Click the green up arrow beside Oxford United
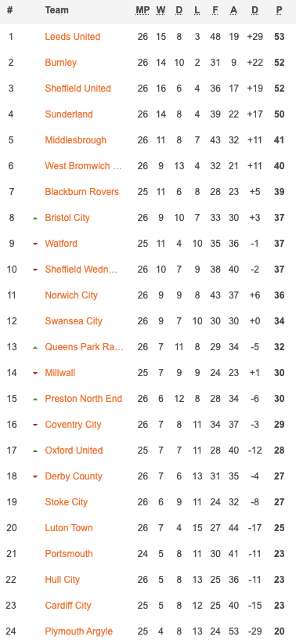Screen dimensions: 296x644 click(35, 451)
